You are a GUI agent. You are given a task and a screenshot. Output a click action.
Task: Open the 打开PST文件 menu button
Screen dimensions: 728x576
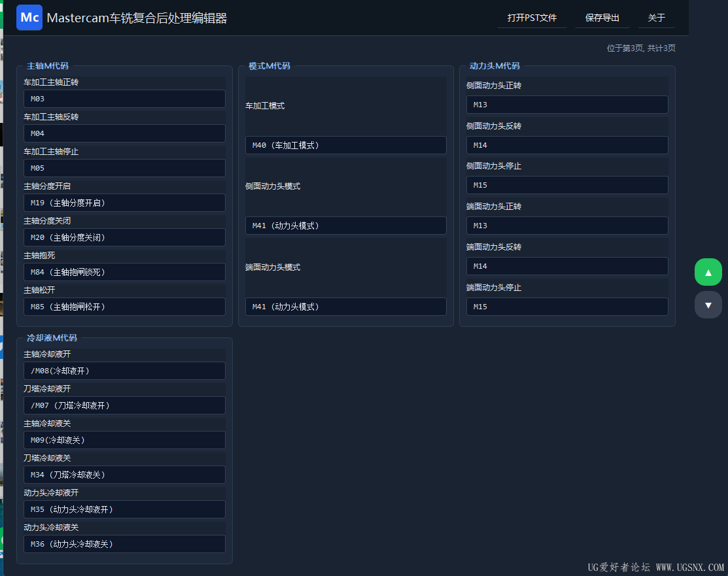coord(532,18)
